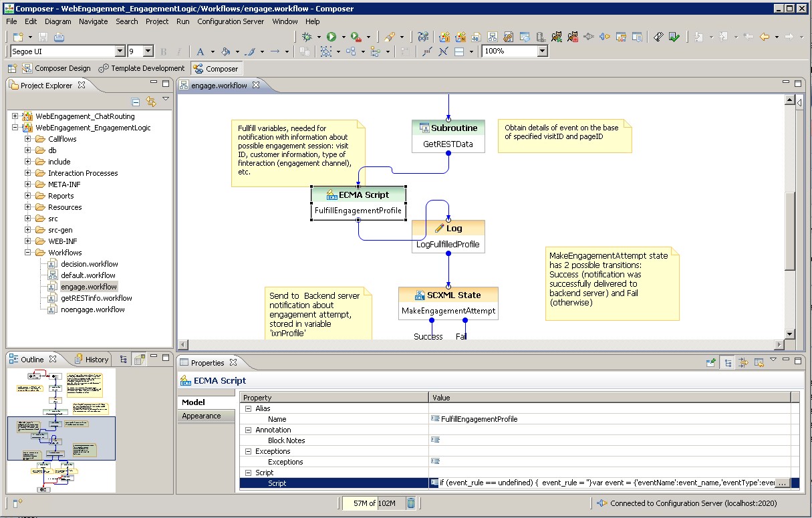Screen dimensions: 812x518
Task: Click the Debug bug icon in toolbar
Action: pos(307,37)
